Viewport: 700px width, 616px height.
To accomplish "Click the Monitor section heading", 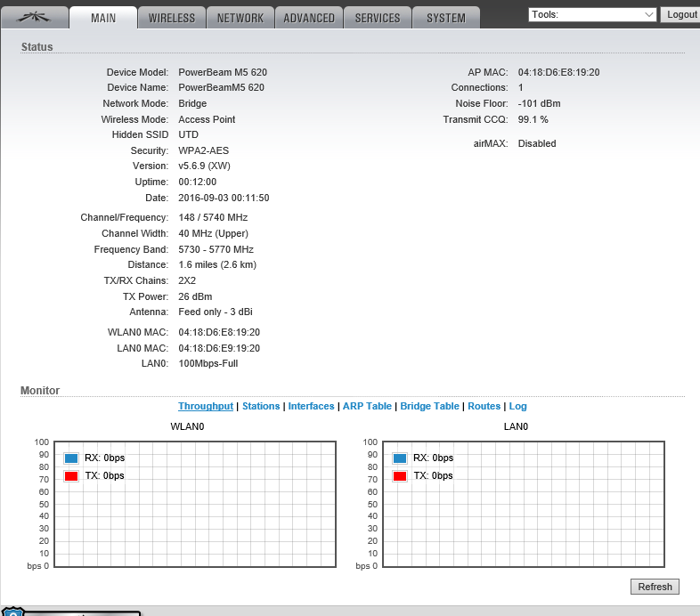I will (40, 391).
